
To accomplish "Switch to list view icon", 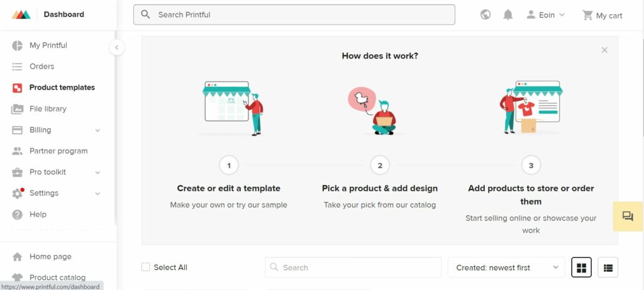I will 608,267.
